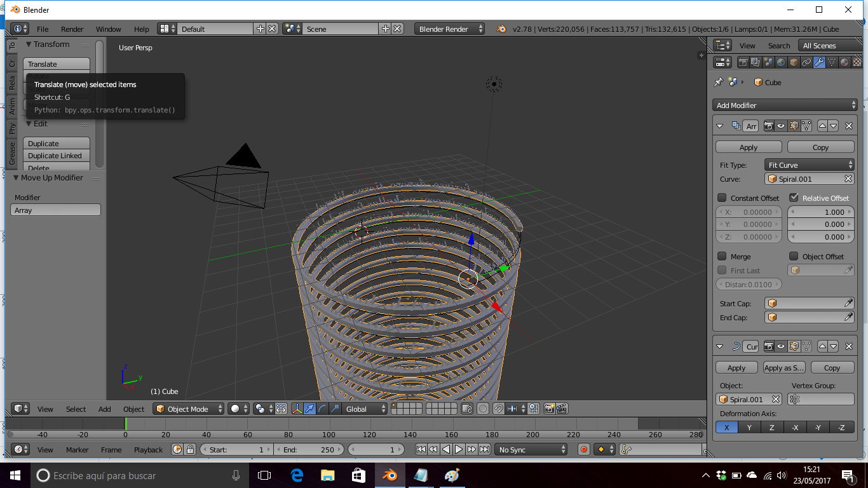The width and height of the screenshot is (868, 488).
Task: Enable the Object Offset checkbox
Action: 794,256
